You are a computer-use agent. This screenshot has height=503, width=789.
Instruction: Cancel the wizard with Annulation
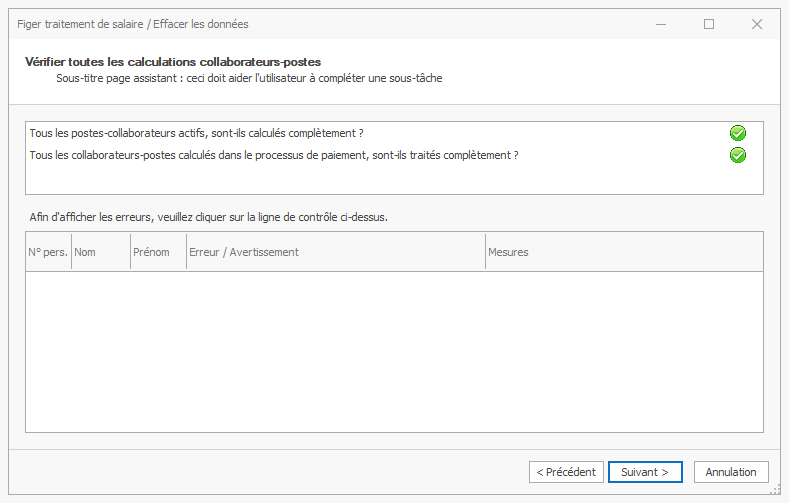click(731, 472)
